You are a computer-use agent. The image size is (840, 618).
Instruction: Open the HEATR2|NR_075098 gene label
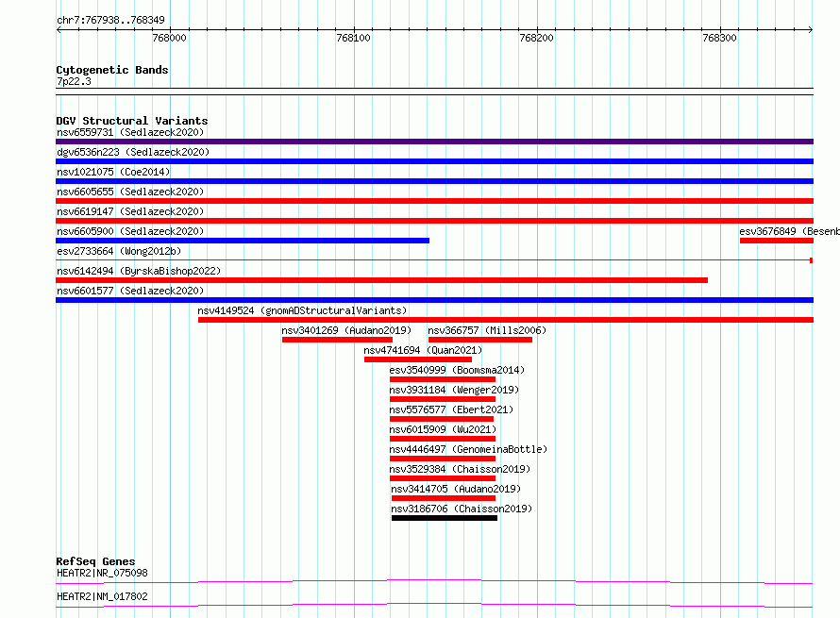(x=102, y=573)
